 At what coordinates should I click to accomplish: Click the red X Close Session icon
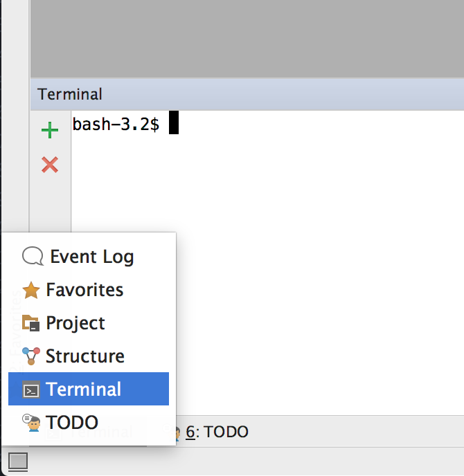coord(50,165)
